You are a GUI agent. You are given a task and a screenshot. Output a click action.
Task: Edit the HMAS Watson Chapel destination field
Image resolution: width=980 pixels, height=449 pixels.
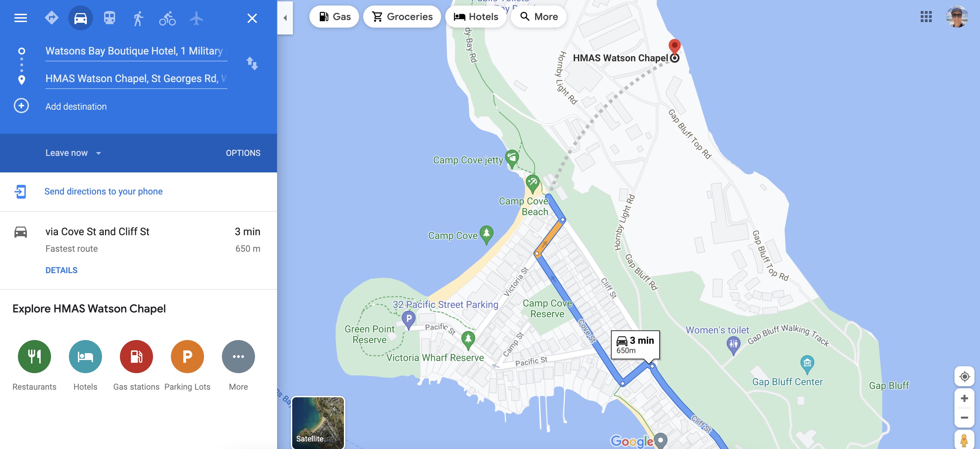tap(136, 78)
